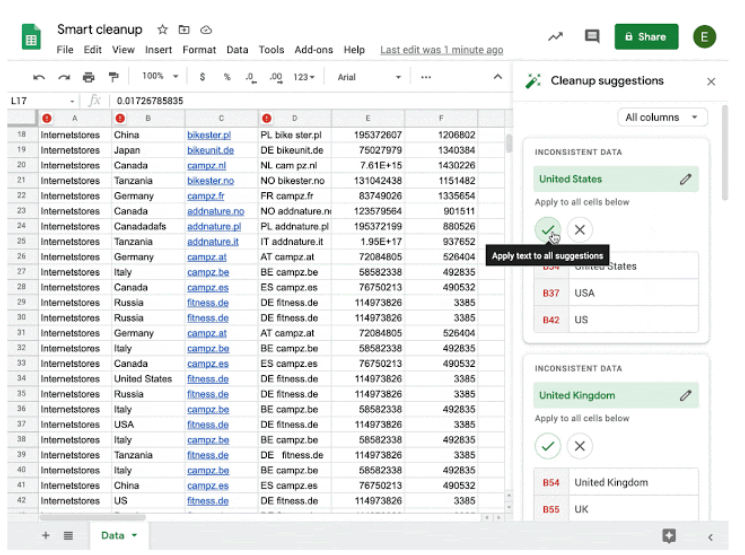Open the Data sheet tab menu arrow

pos(134,536)
